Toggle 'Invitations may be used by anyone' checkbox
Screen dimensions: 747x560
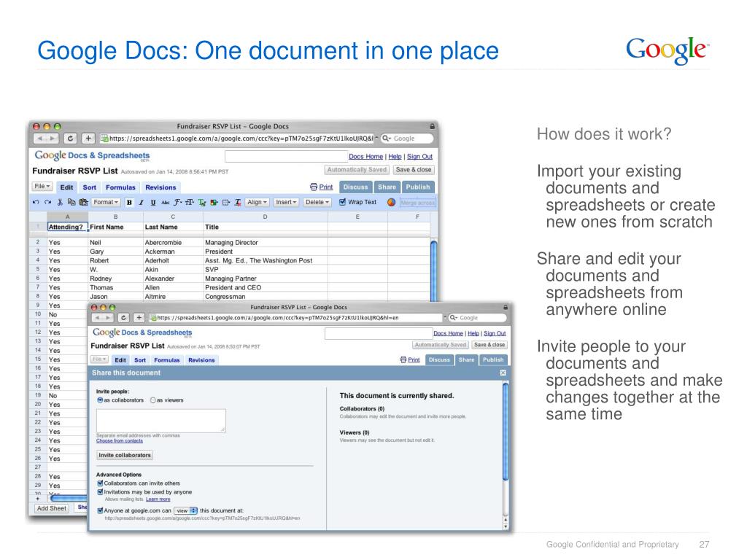pyautogui.click(x=100, y=492)
